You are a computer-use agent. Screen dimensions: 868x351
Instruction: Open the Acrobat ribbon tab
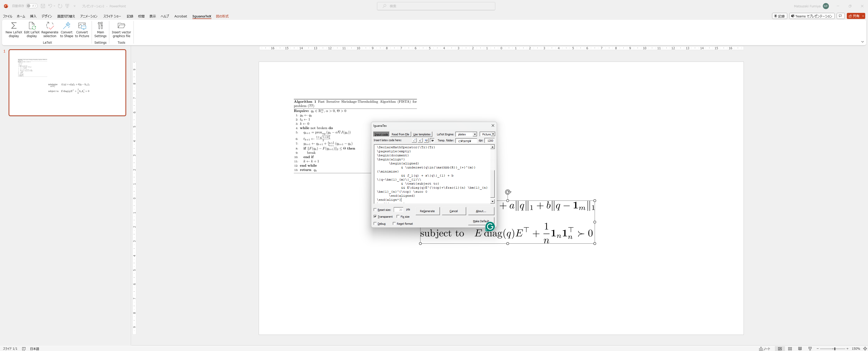click(181, 16)
